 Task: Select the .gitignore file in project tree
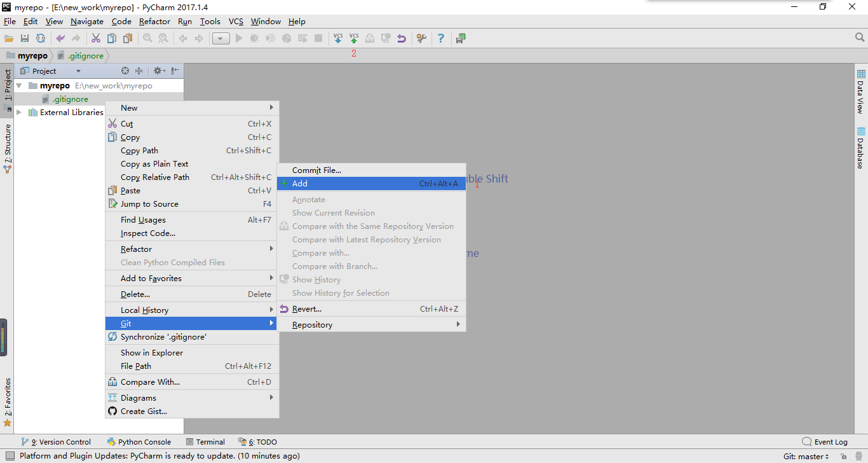pos(70,99)
